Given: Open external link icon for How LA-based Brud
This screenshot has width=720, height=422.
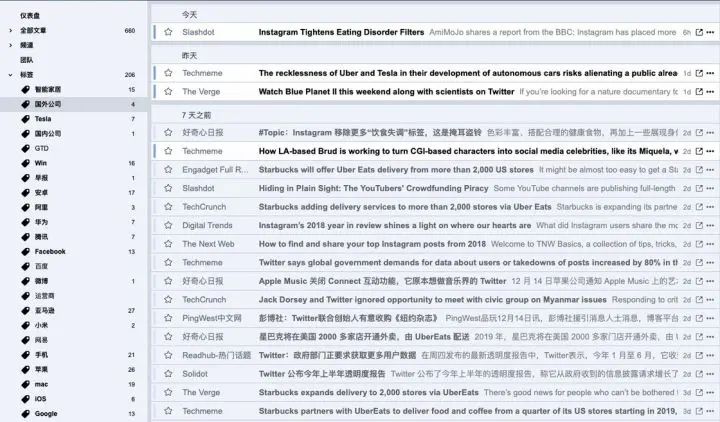Looking at the screenshot, I should point(699,151).
